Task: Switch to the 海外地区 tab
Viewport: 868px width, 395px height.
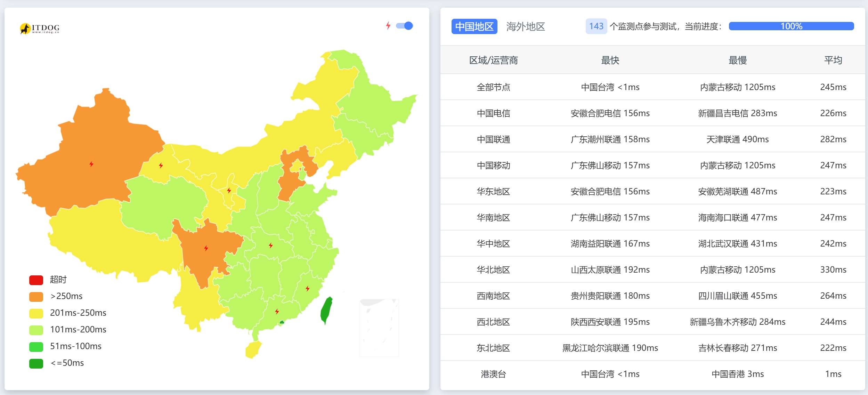Action: click(526, 26)
